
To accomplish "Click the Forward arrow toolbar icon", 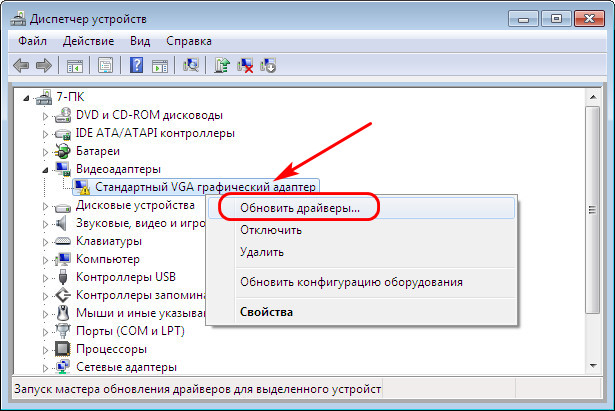I will 43,65.
